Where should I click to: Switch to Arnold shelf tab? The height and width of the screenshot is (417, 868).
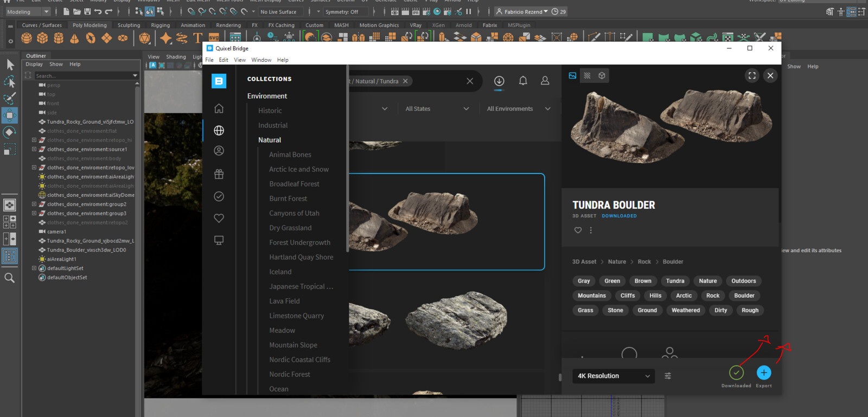click(x=463, y=25)
